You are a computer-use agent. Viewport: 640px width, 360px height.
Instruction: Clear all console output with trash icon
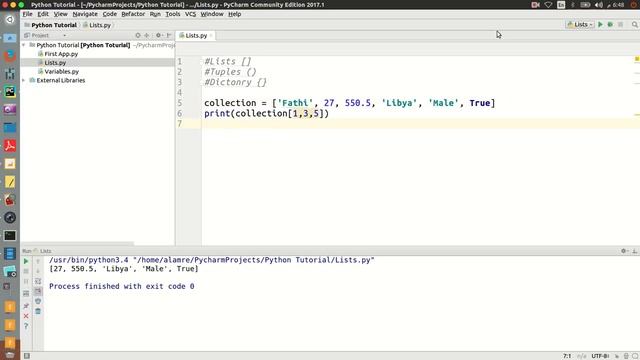38,311
